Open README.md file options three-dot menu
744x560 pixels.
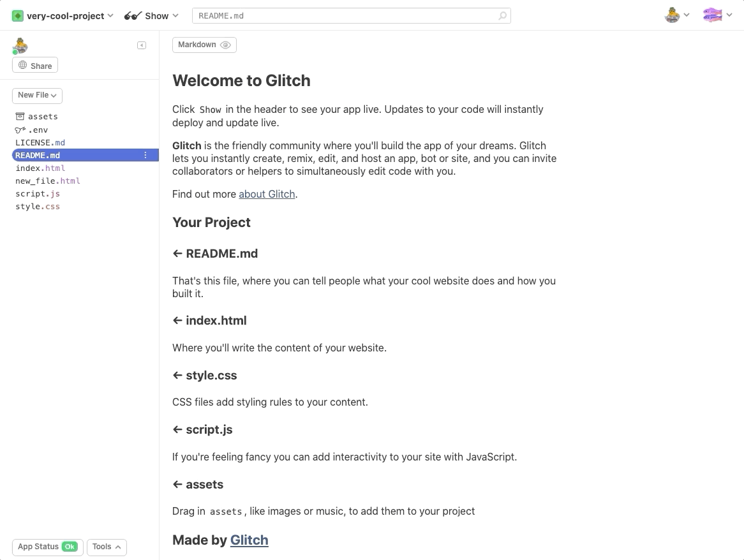(x=145, y=156)
